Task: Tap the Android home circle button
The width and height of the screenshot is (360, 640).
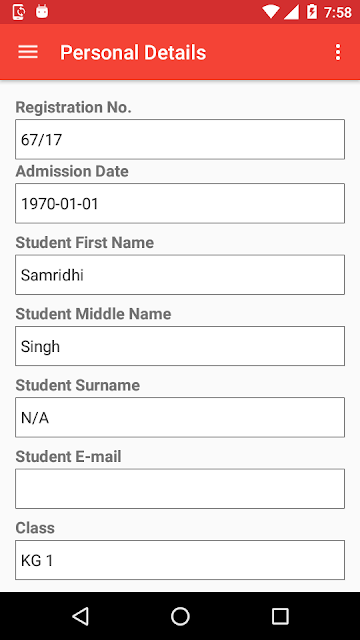Action: [180, 616]
